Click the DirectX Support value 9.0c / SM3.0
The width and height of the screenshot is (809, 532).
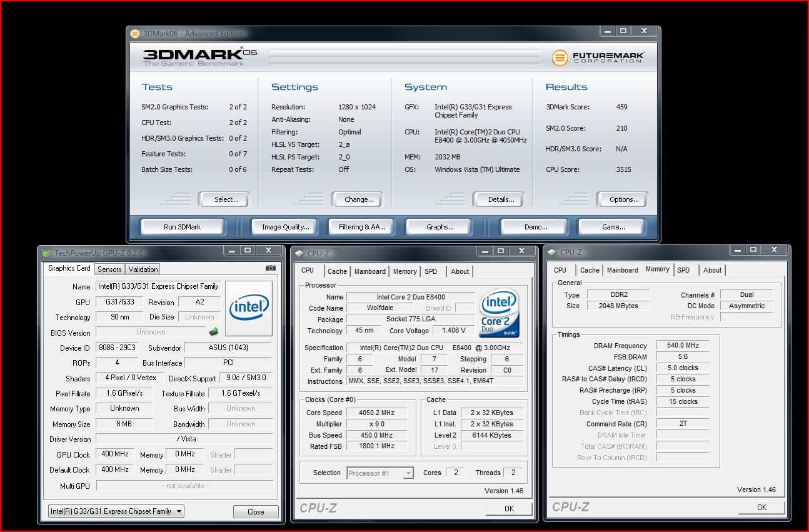(246, 378)
